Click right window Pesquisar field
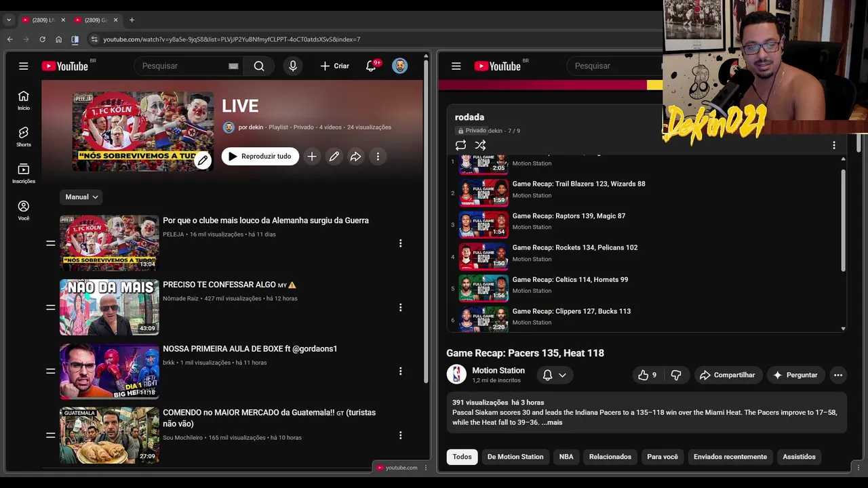 pyautogui.click(x=614, y=66)
